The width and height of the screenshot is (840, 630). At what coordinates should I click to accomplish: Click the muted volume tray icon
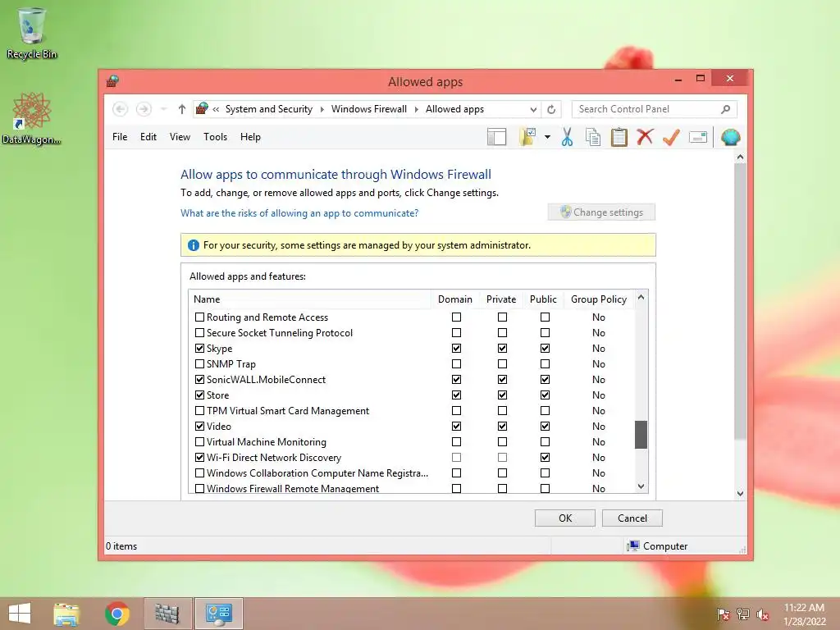click(x=763, y=614)
